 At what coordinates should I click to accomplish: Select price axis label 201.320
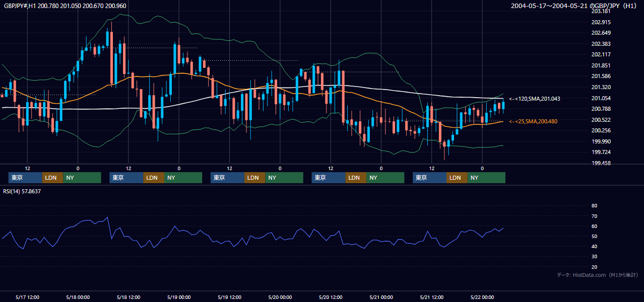[601, 87]
